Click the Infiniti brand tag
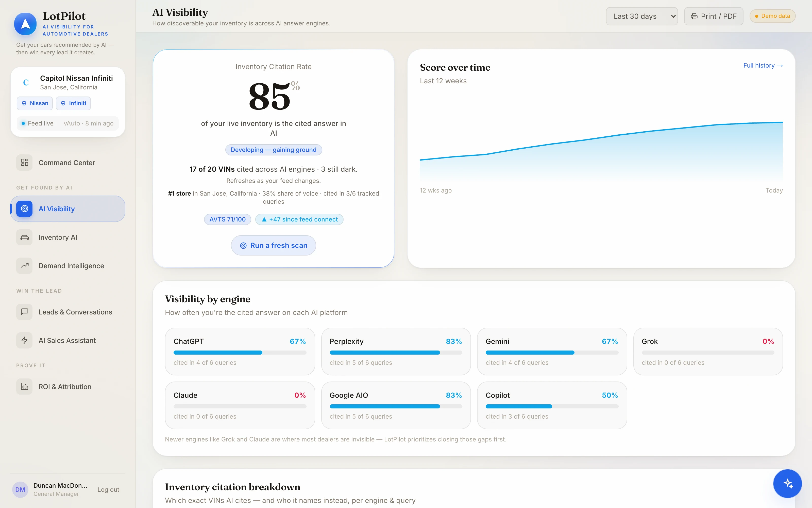This screenshot has height=508, width=812. pyautogui.click(x=73, y=103)
